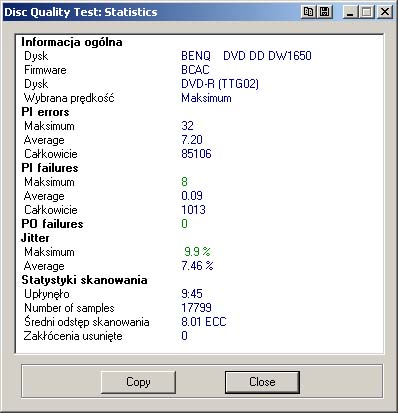Click the 'PO failures' heading
398x413 pixels.
pos(52,224)
